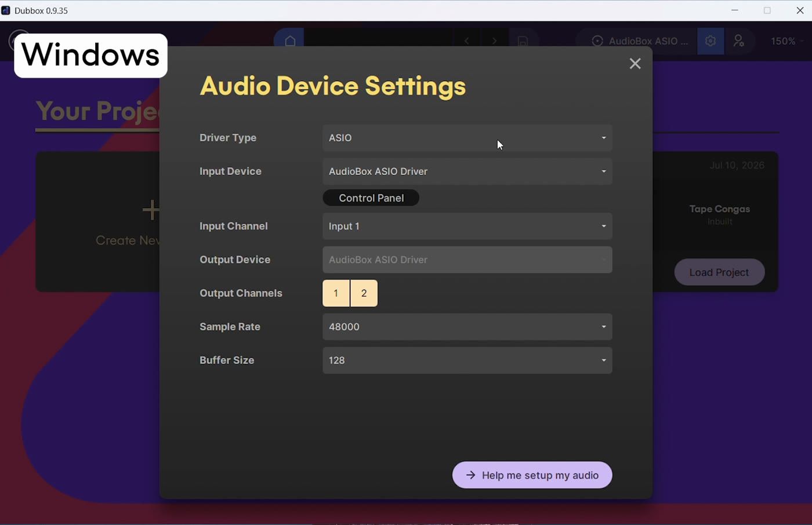This screenshot has height=525, width=812.
Task: Open the Input Channel dropdown
Action: 467,226
